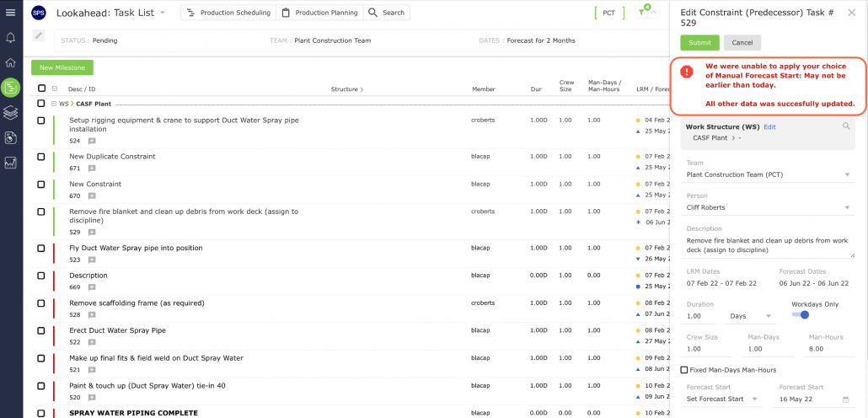Open comment icon for task 528
This screenshot has width=868, height=418.
click(93, 315)
